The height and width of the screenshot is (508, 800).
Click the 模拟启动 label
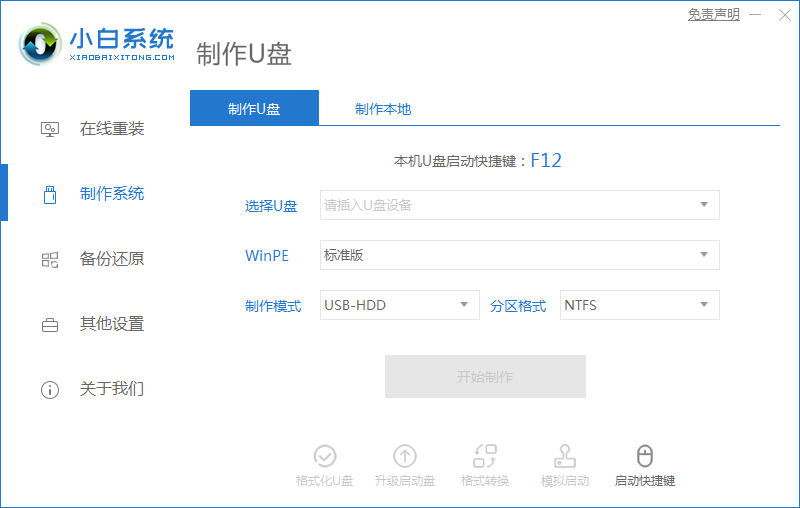[x=565, y=480]
